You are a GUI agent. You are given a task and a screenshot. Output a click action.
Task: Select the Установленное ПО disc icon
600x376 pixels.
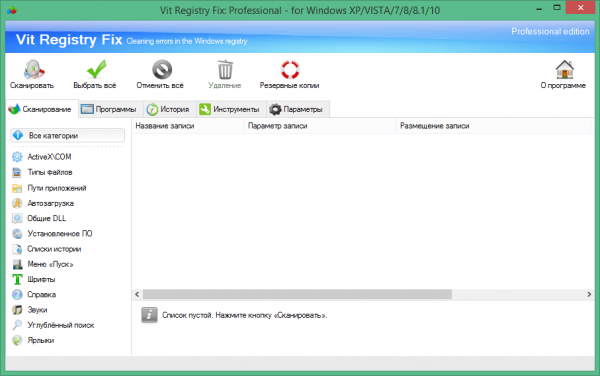point(17,234)
